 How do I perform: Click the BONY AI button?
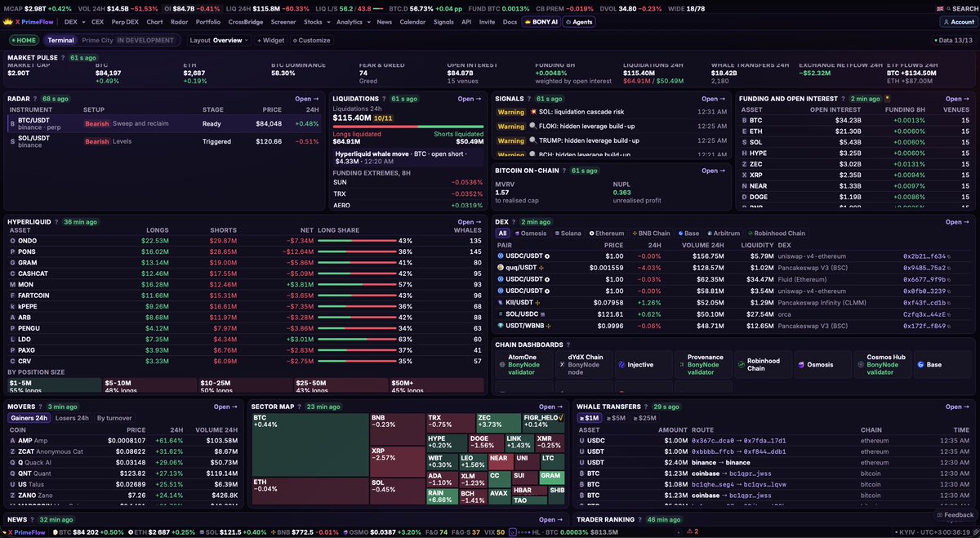pos(540,22)
